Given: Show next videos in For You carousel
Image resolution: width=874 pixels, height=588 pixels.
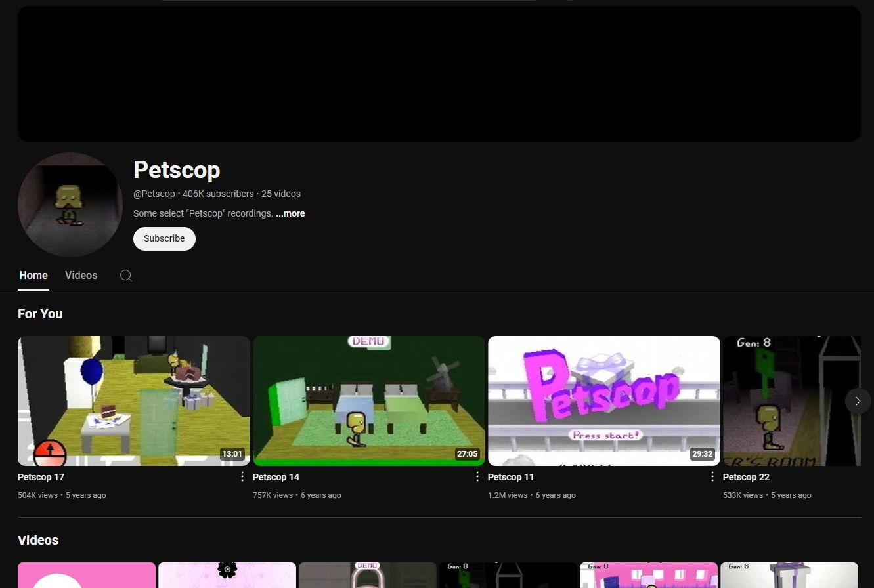Looking at the screenshot, I should (858, 401).
